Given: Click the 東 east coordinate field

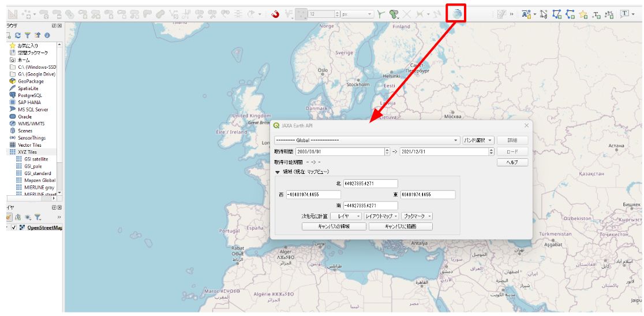Looking at the screenshot, I should pyautogui.click(x=428, y=195).
